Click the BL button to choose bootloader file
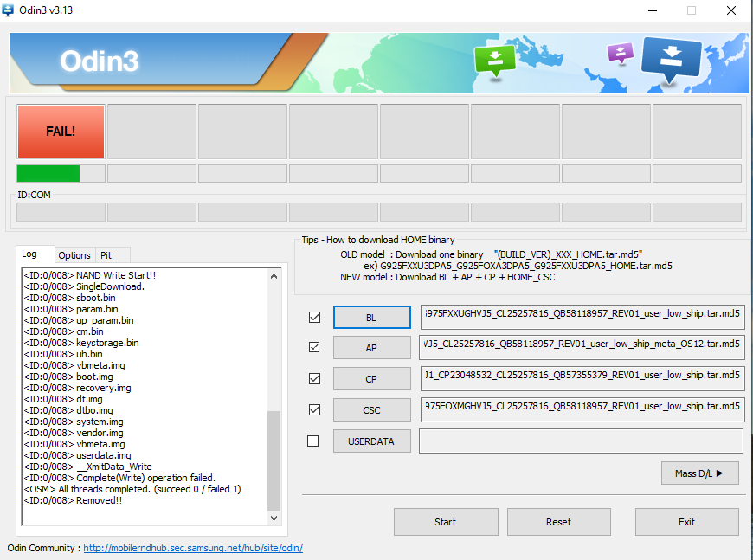The image size is (753, 560). (x=371, y=318)
